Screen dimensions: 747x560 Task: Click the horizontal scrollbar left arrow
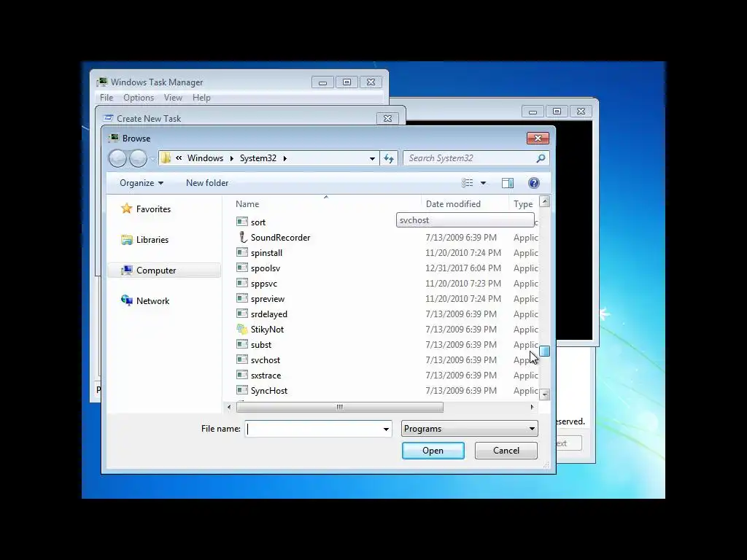point(229,407)
